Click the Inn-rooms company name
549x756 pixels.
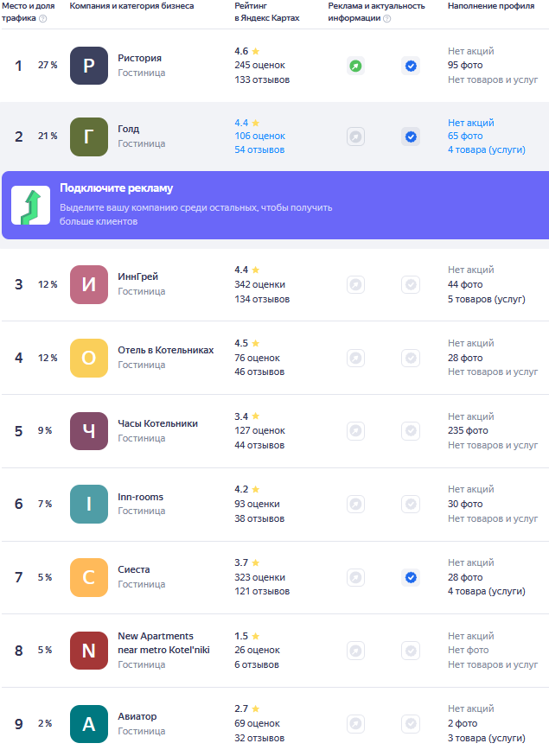click(x=140, y=497)
